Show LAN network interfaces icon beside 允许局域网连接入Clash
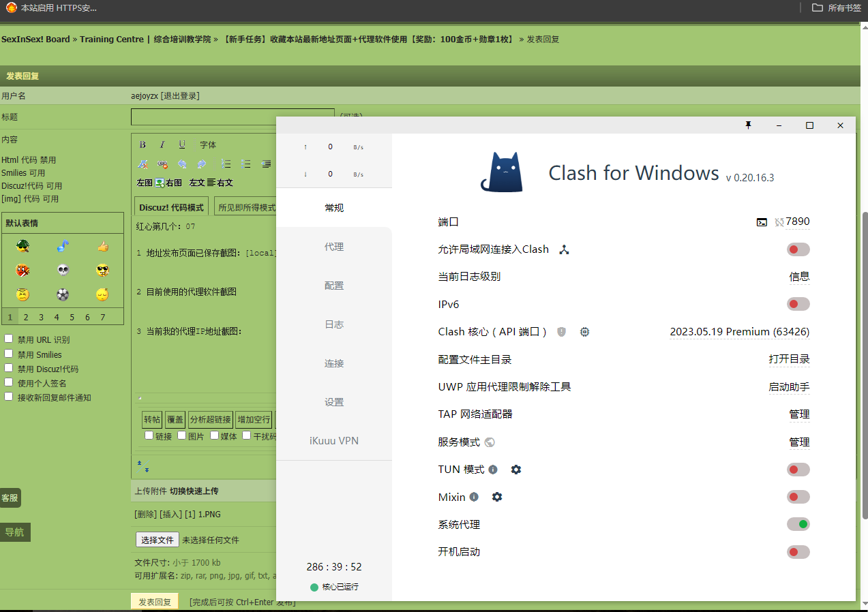 [564, 249]
